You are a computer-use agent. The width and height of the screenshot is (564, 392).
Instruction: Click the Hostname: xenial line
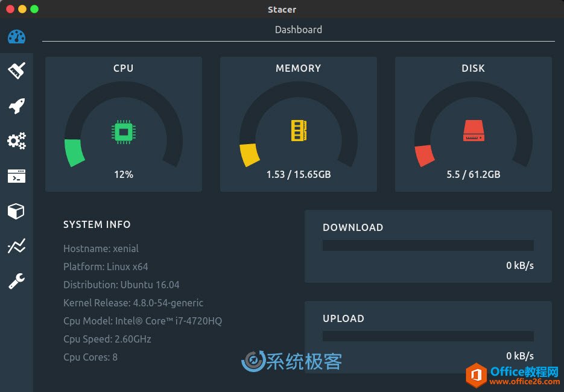pos(101,248)
